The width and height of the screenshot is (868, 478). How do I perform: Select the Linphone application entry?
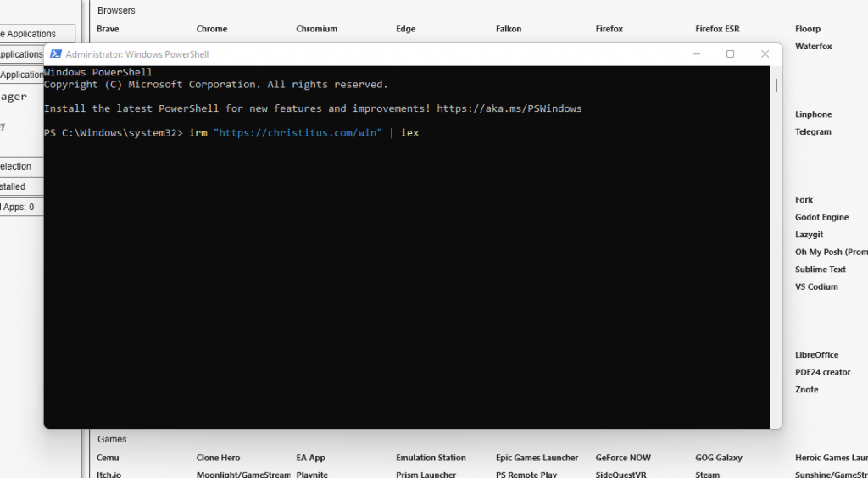coord(814,114)
